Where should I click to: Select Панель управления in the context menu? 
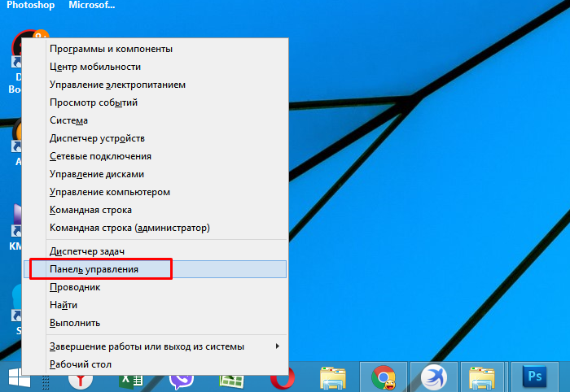coord(94,269)
